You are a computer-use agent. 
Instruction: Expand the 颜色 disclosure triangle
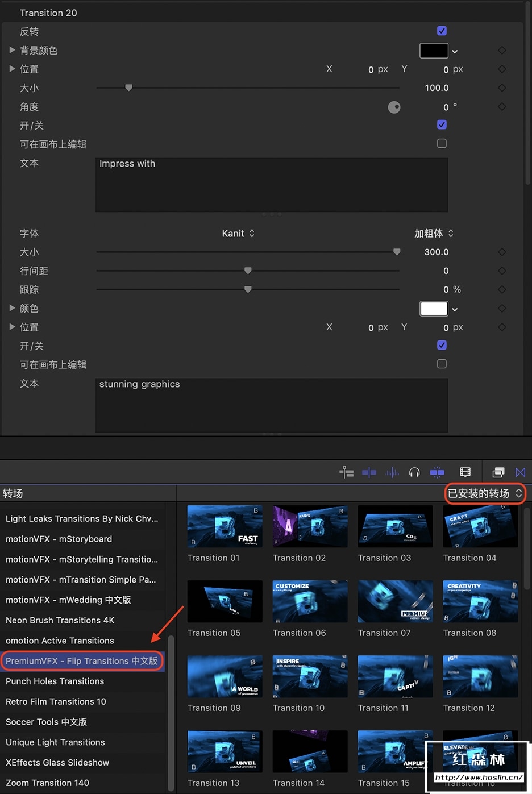pos(12,308)
